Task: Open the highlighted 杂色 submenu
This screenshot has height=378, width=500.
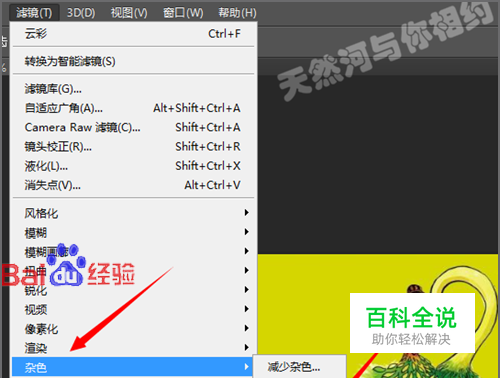Action: tap(132, 367)
